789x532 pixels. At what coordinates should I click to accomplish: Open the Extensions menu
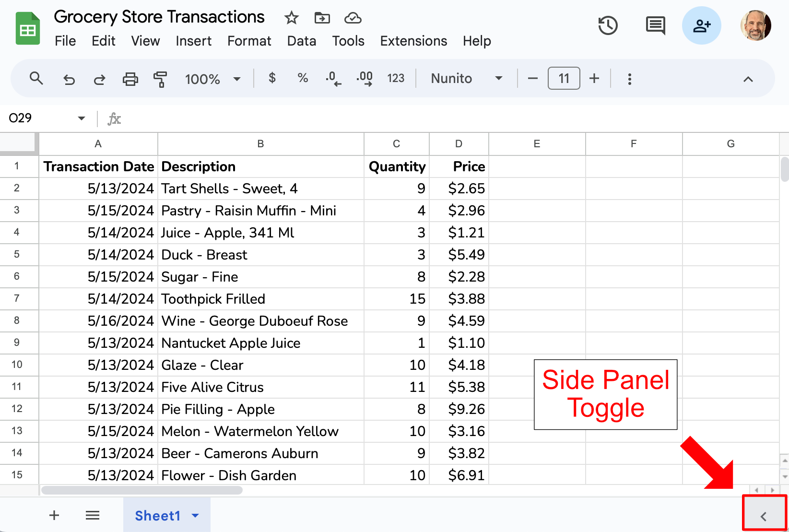(x=413, y=41)
